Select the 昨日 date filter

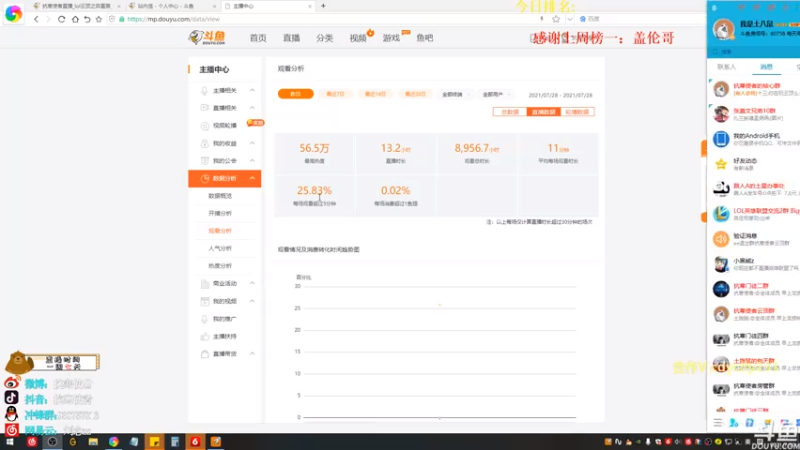pos(295,94)
